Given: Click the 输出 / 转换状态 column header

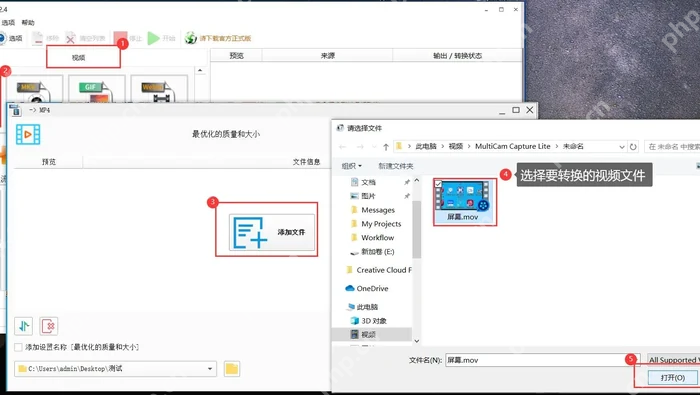Looking at the screenshot, I should point(457,55).
